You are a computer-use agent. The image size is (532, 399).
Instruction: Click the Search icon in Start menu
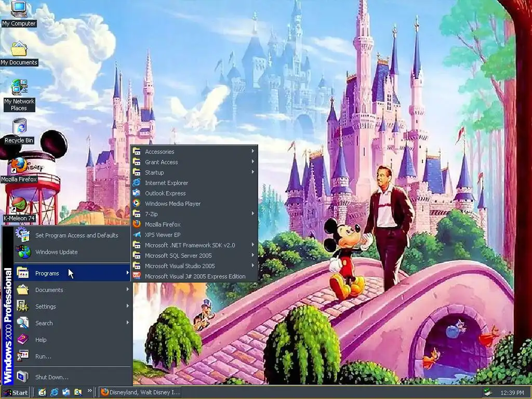[x=23, y=323]
